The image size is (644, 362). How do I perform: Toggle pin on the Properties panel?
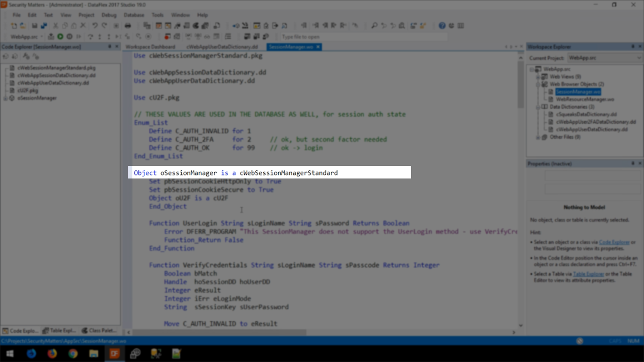click(632, 163)
